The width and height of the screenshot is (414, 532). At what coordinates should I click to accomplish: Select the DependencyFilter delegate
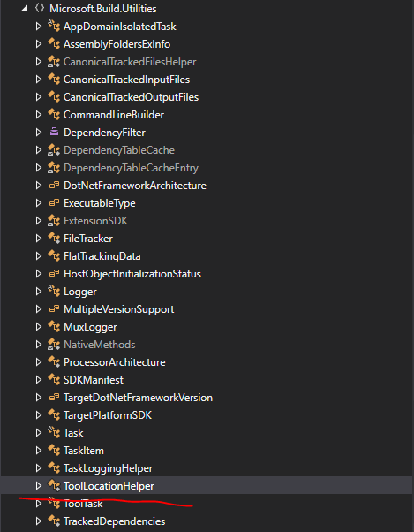pos(105,133)
